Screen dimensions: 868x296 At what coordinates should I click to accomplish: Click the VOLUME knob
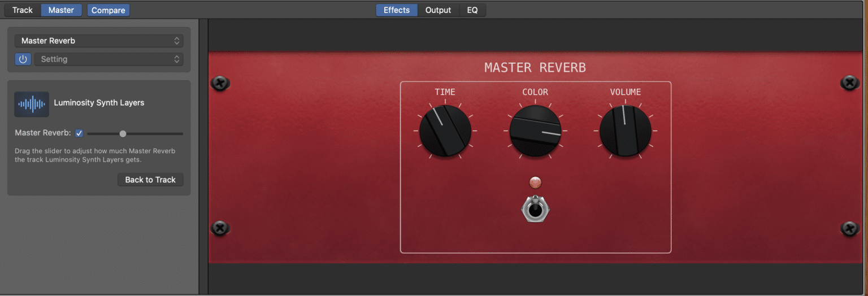(x=625, y=130)
